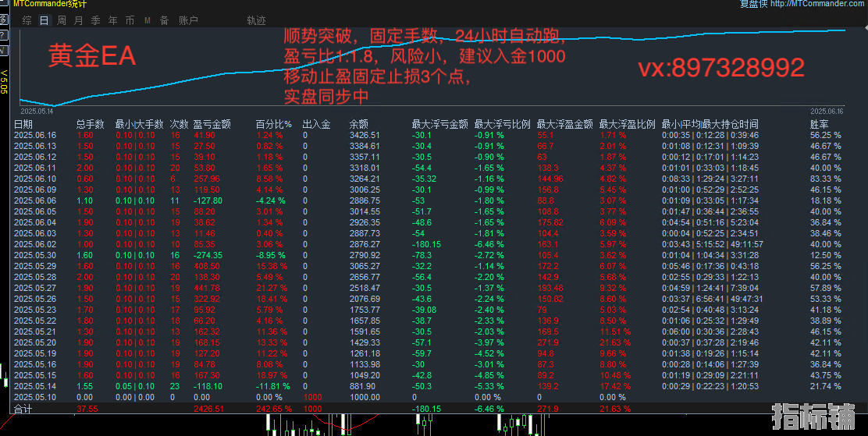Select the 综 (summary) tab

pyautogui.click(x=27, y=20)
